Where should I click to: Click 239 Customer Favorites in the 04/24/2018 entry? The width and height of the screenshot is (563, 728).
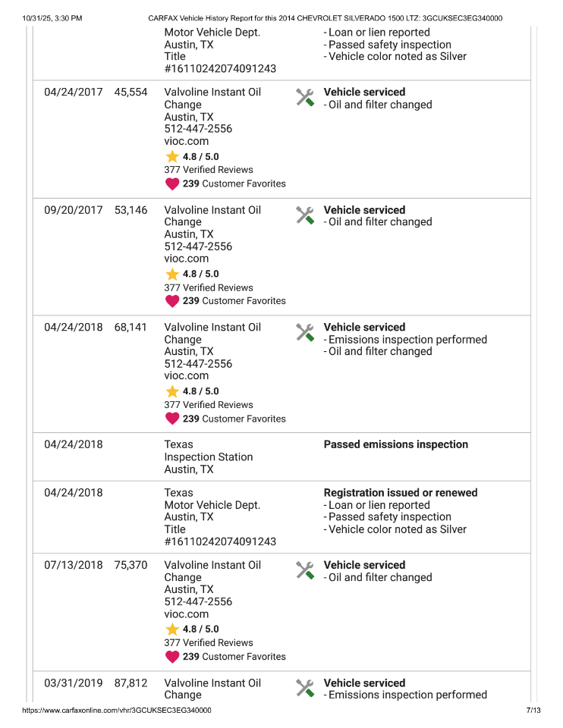(234, 419)
